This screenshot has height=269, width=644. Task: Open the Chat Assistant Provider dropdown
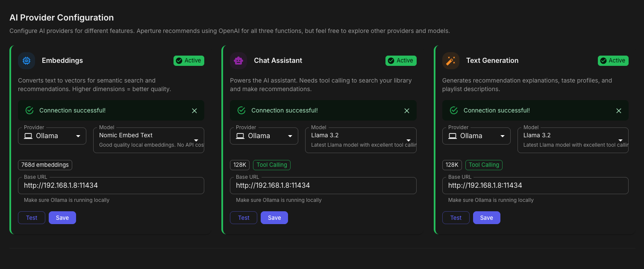[264, 136]
